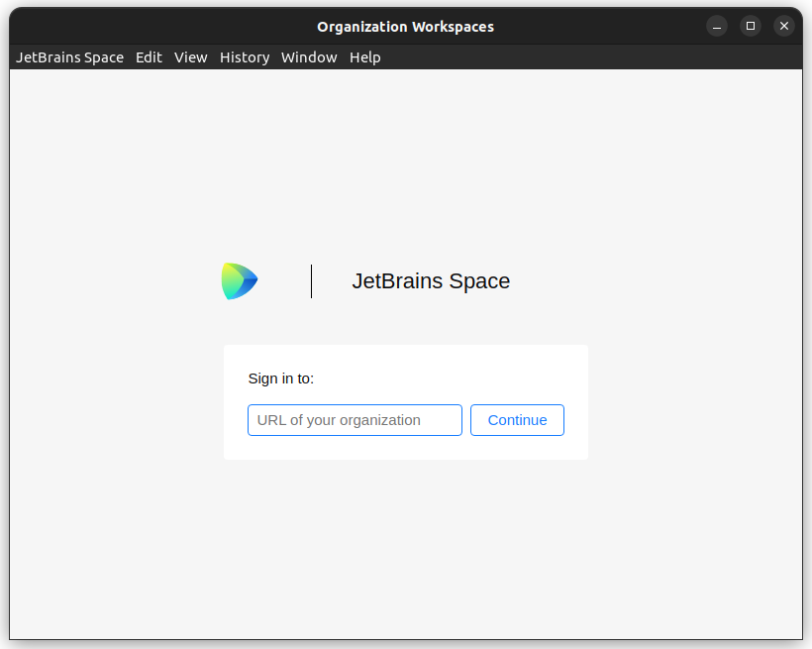This screenshot has height=649, width=812.
Task: Click the URL of your organization field
Action: [x=355, y=420]
